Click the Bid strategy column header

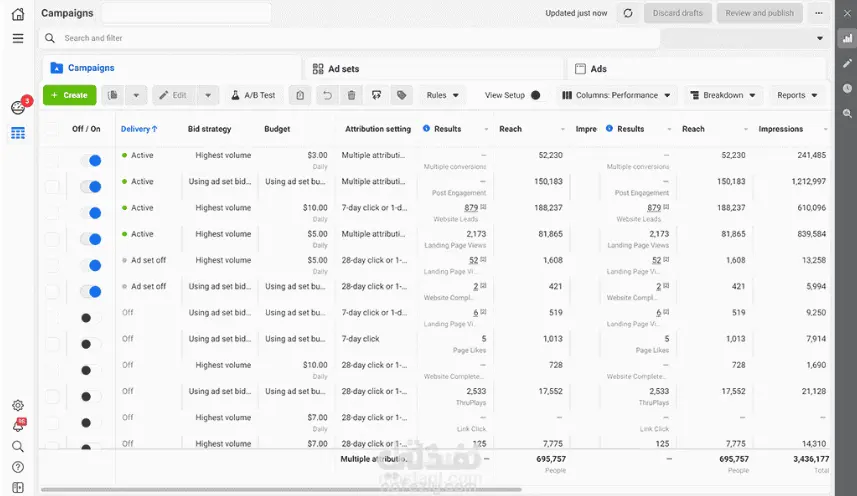209,129
